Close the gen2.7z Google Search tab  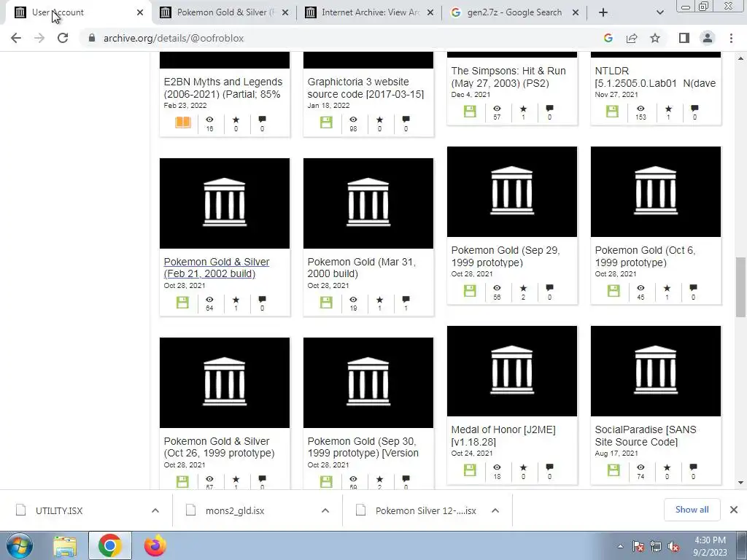tap(576, 12)
